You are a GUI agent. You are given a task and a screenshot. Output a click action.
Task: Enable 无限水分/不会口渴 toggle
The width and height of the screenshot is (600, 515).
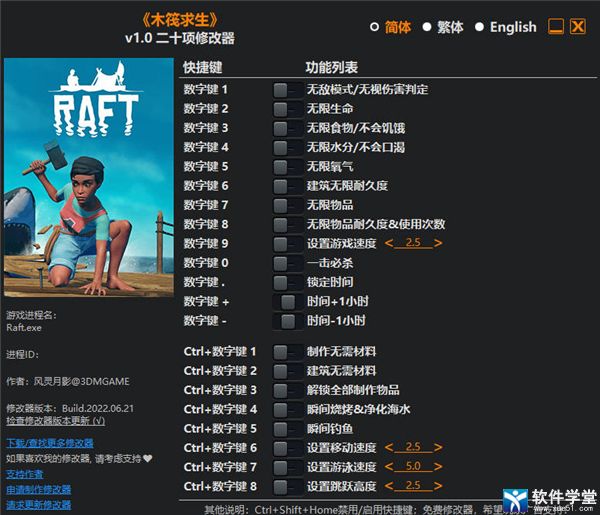click(287, 148)
